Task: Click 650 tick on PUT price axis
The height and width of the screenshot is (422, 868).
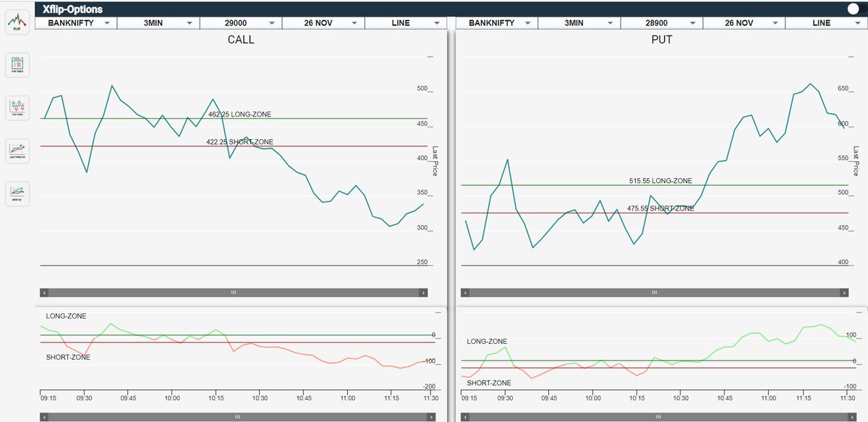Action: (843, 89)
